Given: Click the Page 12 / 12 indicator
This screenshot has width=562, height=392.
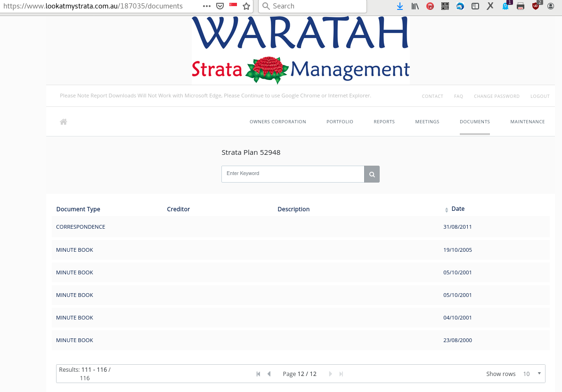Looking at the screenshot, I should pyautogui.click(x=300, y=374).
